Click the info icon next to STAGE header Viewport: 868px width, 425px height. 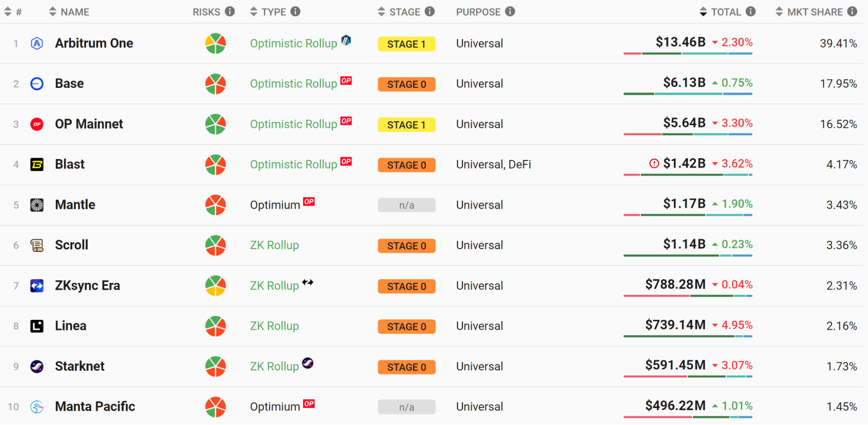(429, 11)
